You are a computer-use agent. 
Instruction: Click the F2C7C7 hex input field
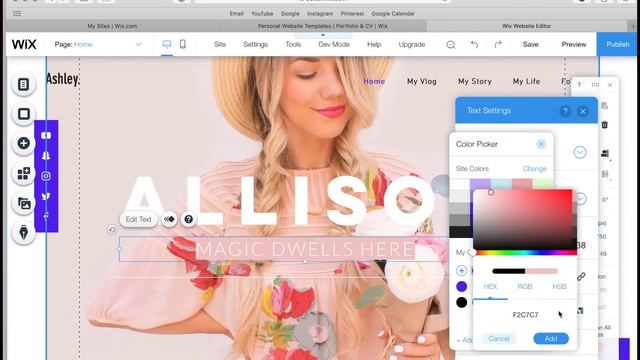[x=525, y=315]
